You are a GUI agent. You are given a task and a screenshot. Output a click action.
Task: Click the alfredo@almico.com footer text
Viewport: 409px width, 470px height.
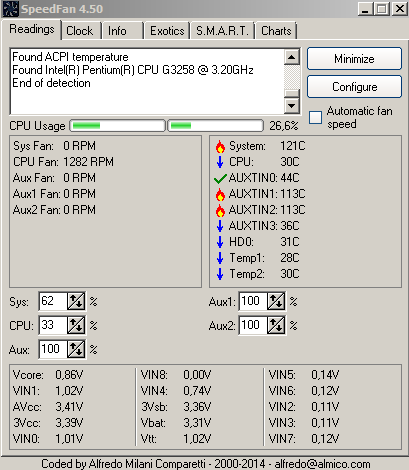click(322, 464)
